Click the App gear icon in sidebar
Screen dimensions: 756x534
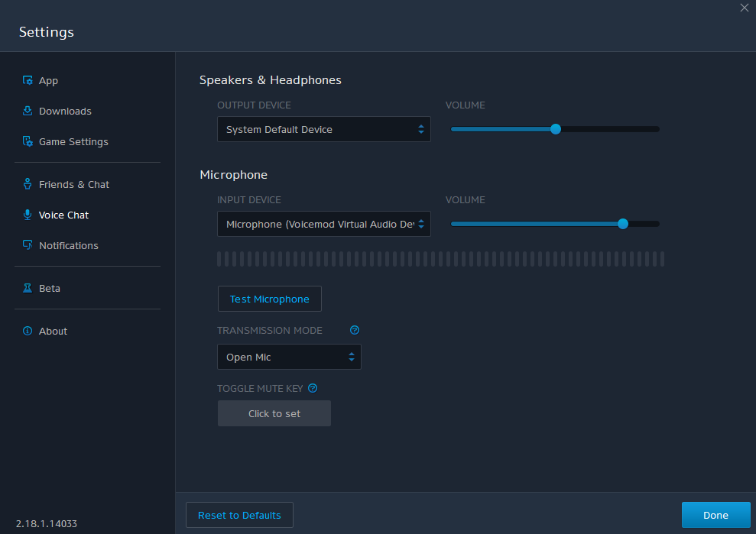28,80
